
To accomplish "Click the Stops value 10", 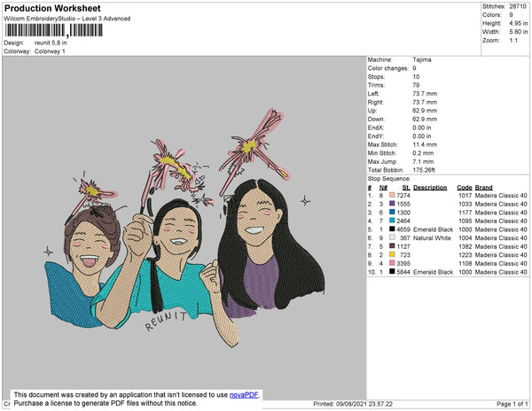I will [416, 76].
